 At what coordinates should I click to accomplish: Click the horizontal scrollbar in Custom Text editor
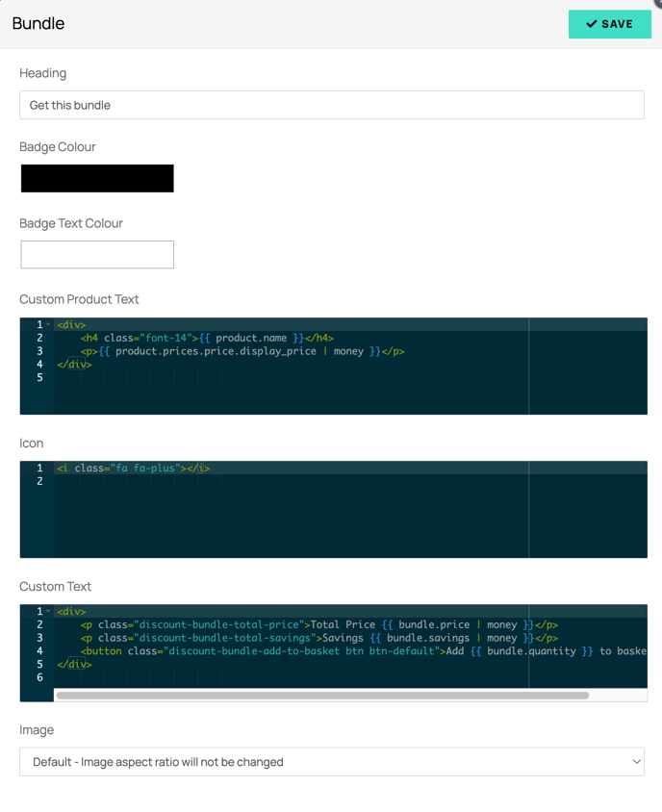coord(322,696)
